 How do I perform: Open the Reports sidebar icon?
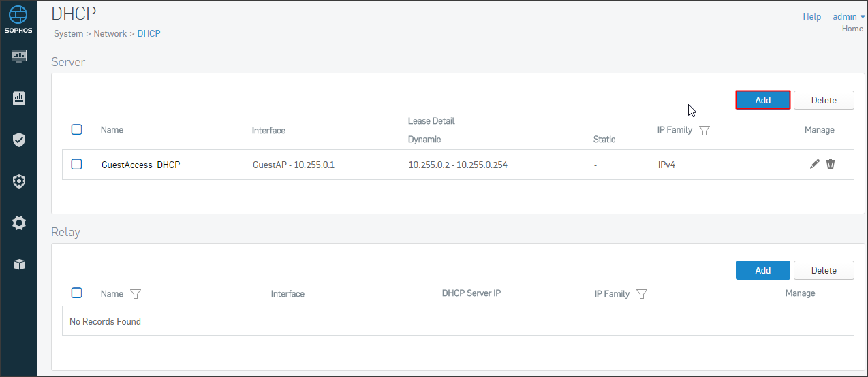(19, 99)
